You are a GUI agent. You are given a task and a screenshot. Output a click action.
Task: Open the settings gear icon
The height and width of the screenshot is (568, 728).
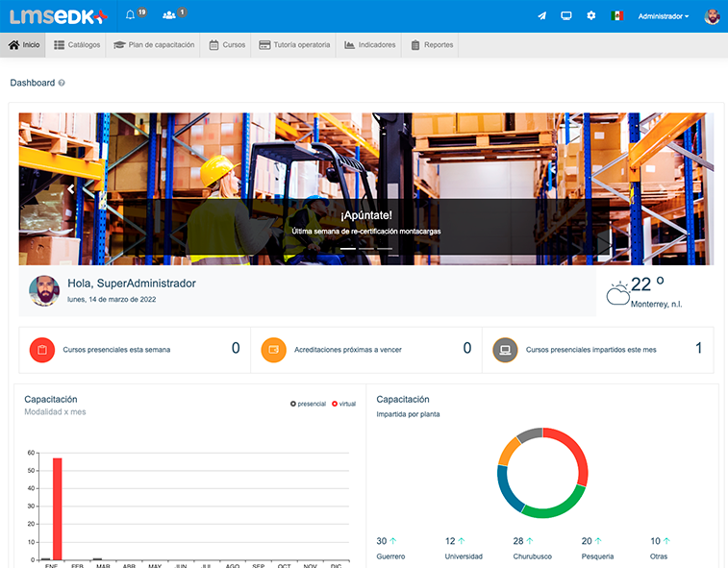click(591, 16)
